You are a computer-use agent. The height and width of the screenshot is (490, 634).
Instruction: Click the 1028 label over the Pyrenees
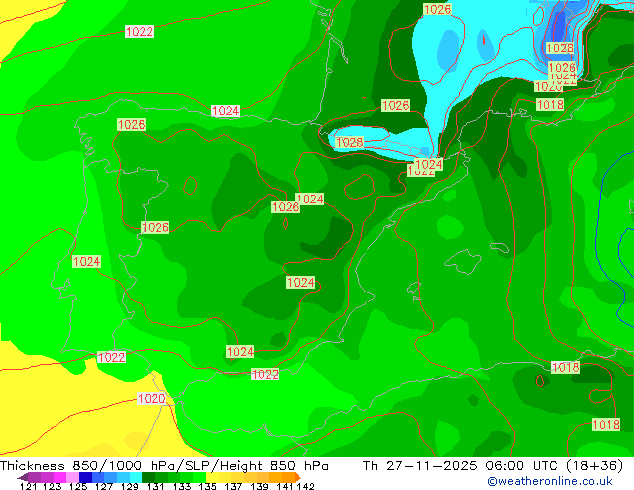[x=349, y=142]
